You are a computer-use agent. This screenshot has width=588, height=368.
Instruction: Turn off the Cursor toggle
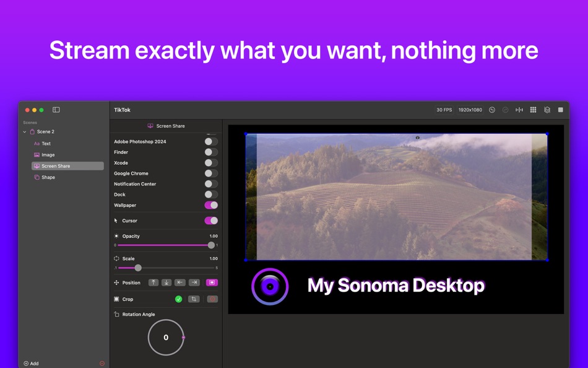point(210,221)
